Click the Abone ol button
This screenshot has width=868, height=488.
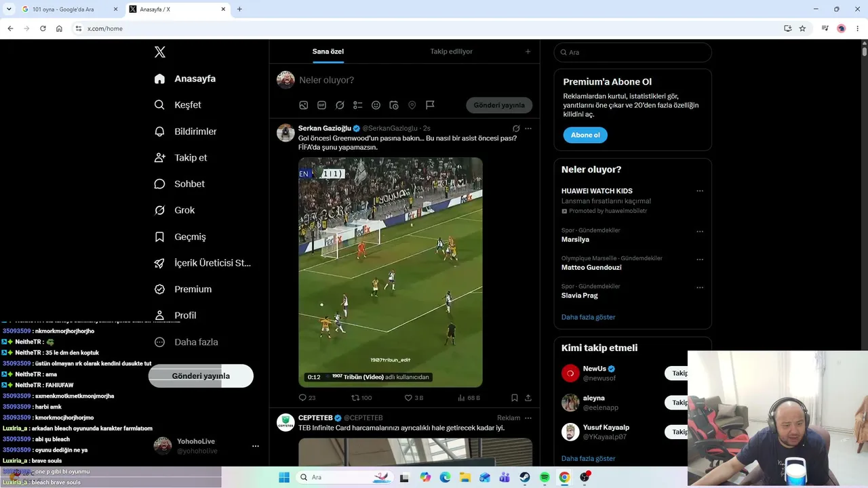pos(585,135)
